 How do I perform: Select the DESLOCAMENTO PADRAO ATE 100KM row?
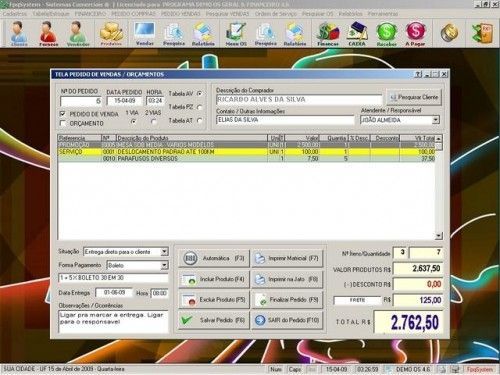point(247,152)
